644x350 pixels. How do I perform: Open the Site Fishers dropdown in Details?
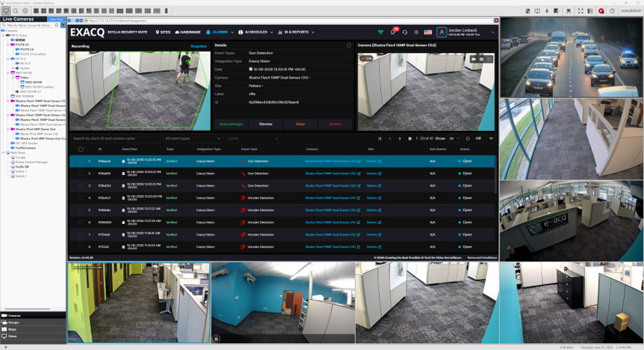coord(256,86)
